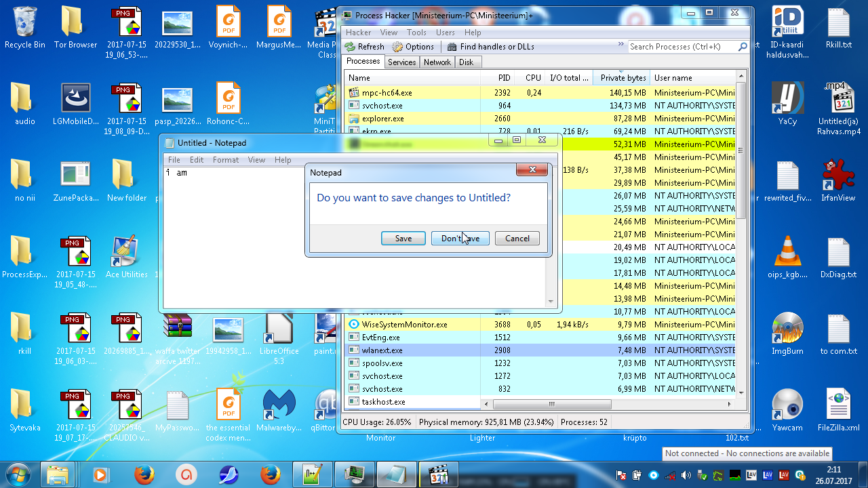Viewport: 868px width, 488px height.
Task: Select the FileZilla.xml desktop file
Action: point(838,411)
